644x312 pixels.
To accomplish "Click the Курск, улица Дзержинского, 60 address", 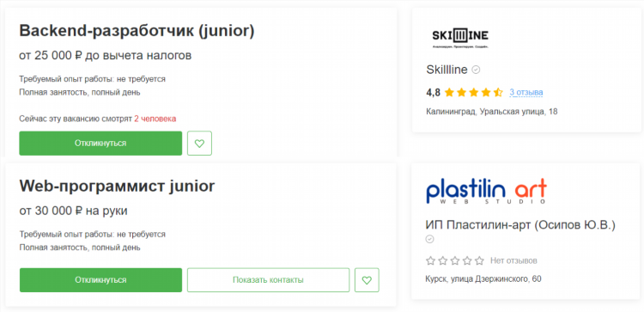I will [x=483, y=279].
